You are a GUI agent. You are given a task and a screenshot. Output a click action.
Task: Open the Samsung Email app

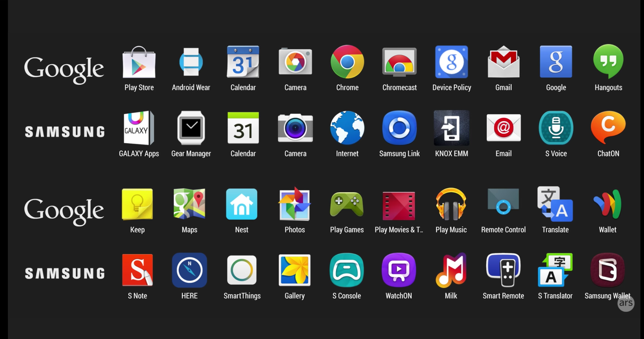coord(503,128)
